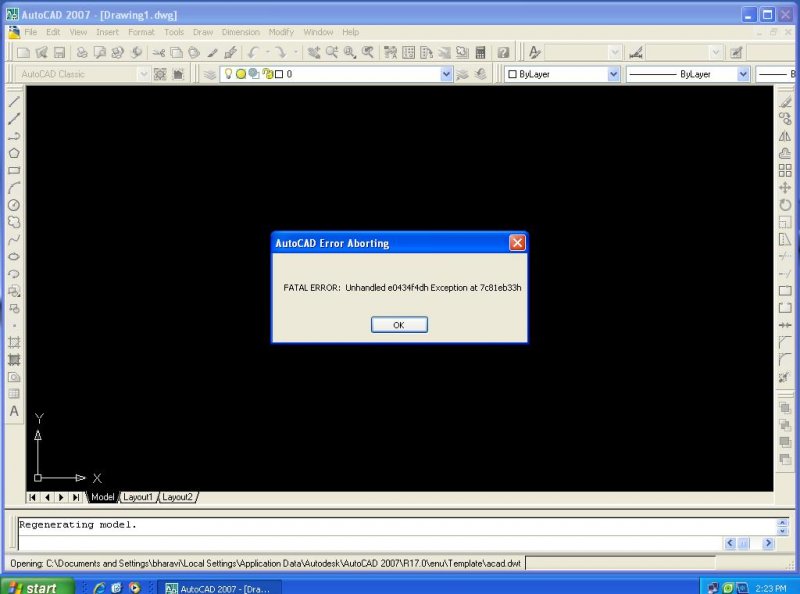
Task: Select the Spline draw tool
Action: [14, 239]
